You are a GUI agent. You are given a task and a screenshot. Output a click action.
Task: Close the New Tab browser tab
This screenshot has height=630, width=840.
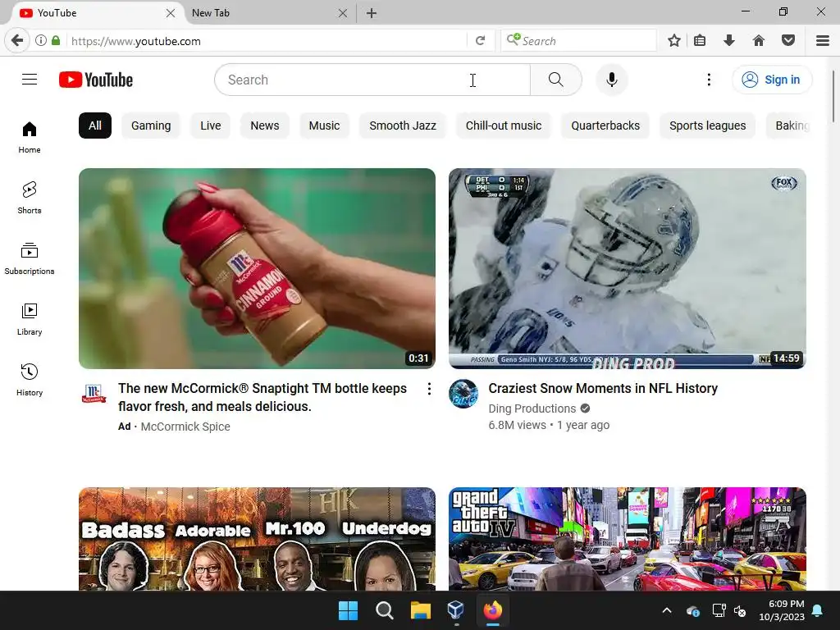[x=343, y=13]
